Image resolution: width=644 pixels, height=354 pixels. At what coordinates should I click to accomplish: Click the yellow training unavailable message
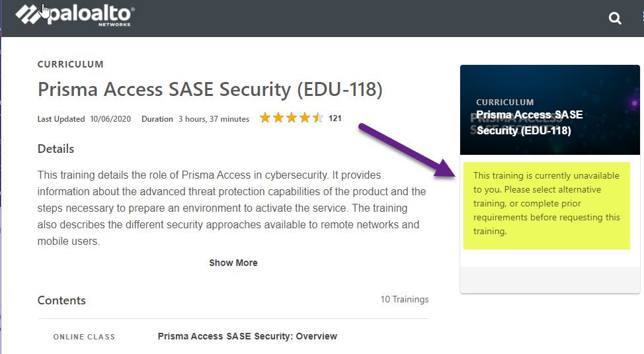pyautogui.click(x=546, y=204)
